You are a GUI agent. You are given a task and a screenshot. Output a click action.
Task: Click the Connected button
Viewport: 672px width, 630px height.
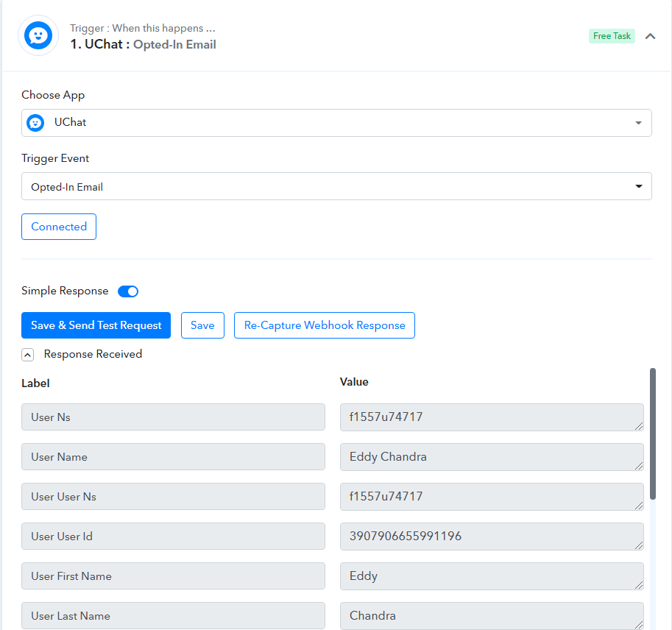(59, 227)
